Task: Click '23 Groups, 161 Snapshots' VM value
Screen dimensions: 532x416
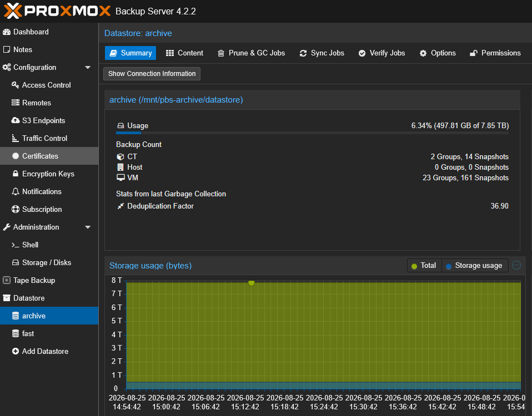Action: [x=465, y=177]
